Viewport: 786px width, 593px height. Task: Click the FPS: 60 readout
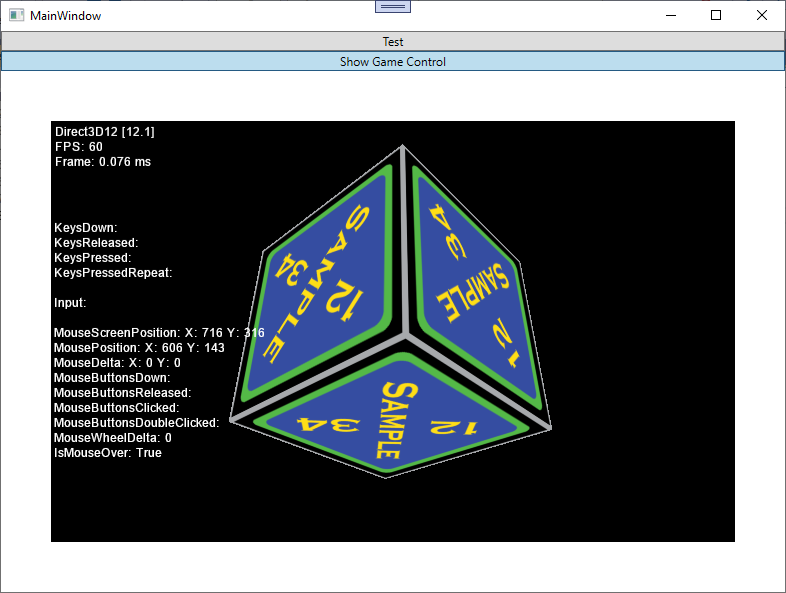pos(79,147)
